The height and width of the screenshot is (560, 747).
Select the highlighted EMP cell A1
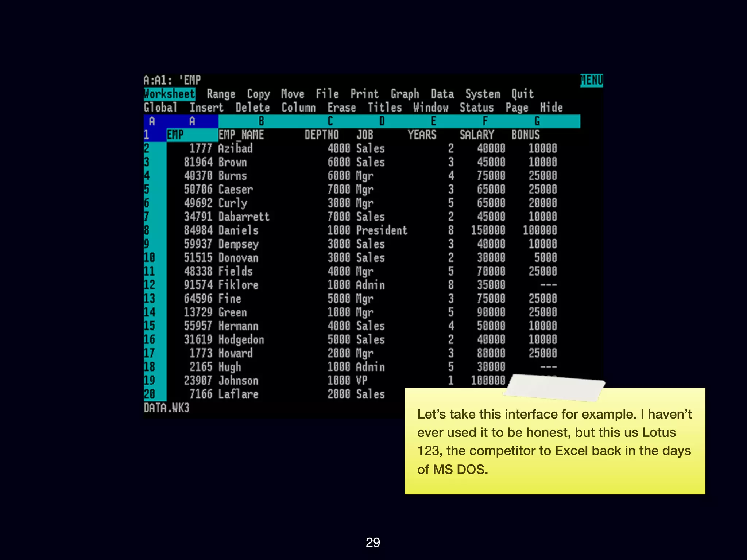tap(192, 135)
